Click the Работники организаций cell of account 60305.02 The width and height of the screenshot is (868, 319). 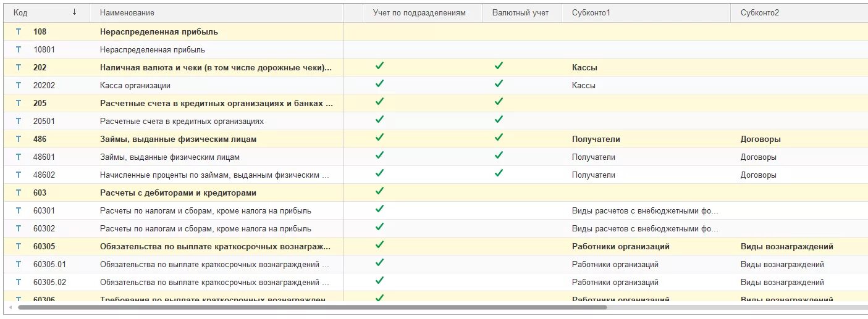tap(646, 282)
